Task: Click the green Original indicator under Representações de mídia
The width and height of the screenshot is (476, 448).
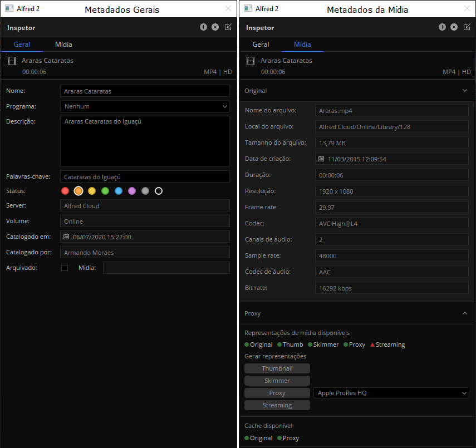Action: click(247, 344)
